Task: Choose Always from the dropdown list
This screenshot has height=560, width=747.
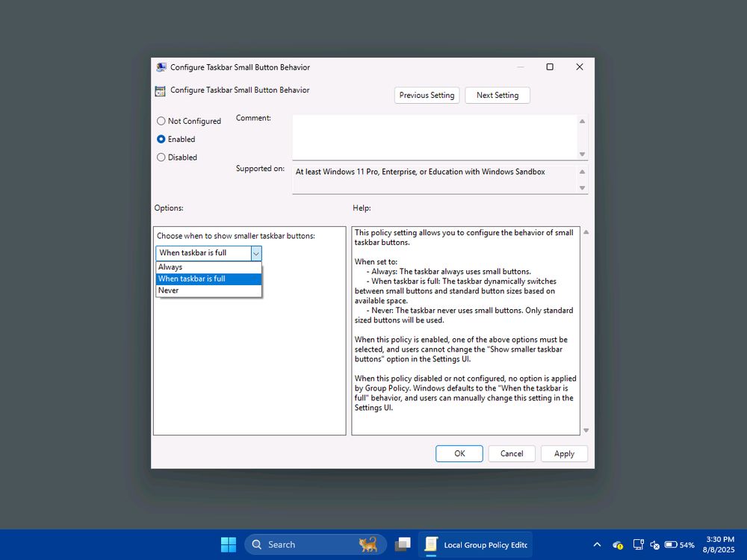Action: [208, 267]
